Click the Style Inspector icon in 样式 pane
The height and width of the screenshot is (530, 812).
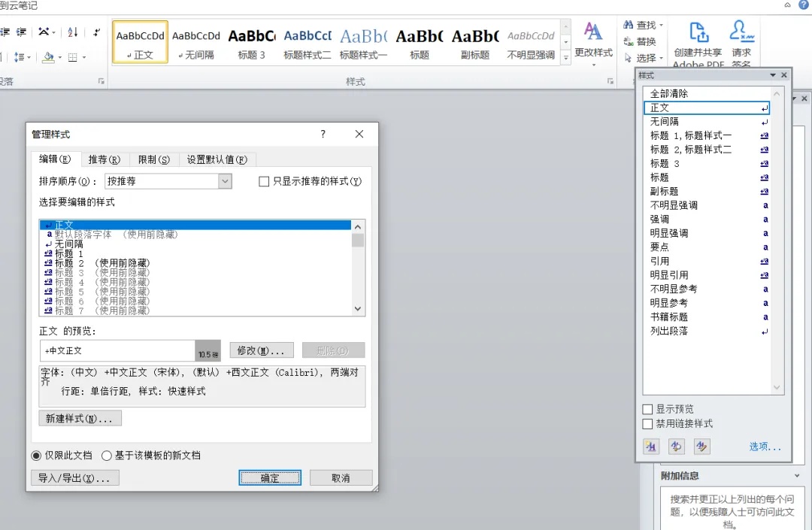pos(677,446)
